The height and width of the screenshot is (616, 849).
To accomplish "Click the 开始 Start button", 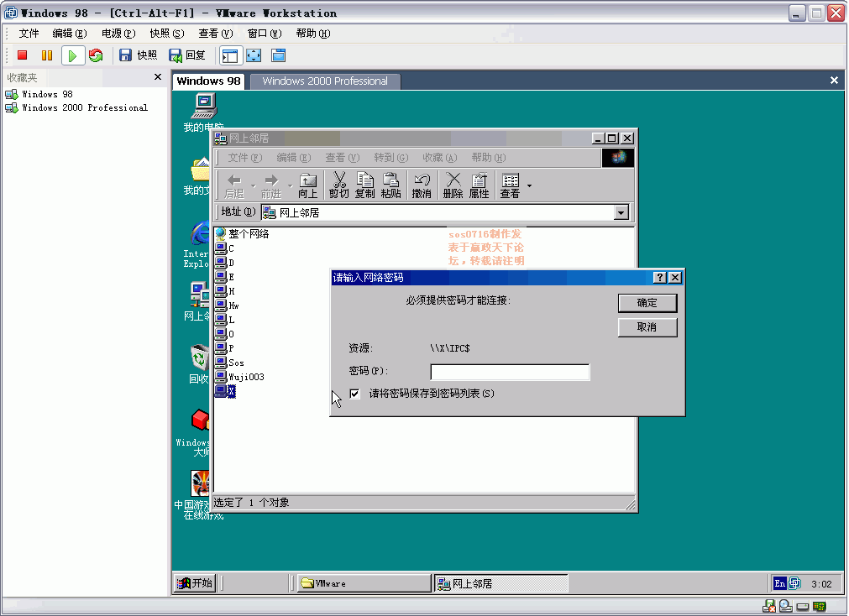I will point(195,583).
